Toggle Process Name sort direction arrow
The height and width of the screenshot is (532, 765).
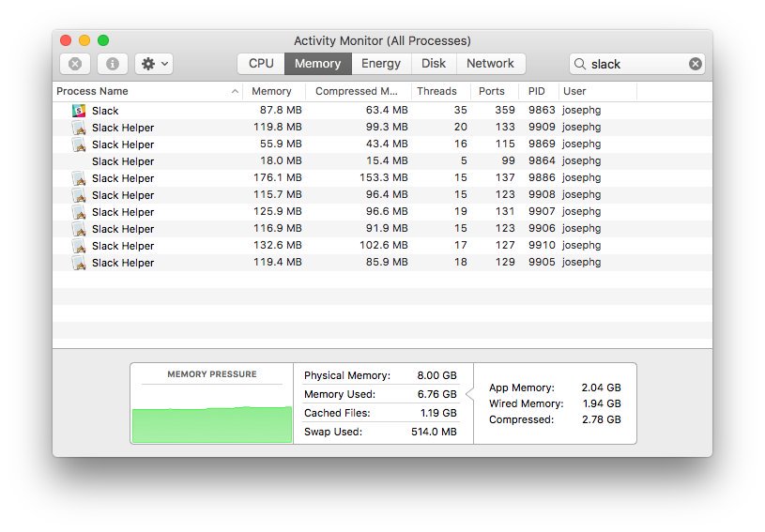[235, 91]
